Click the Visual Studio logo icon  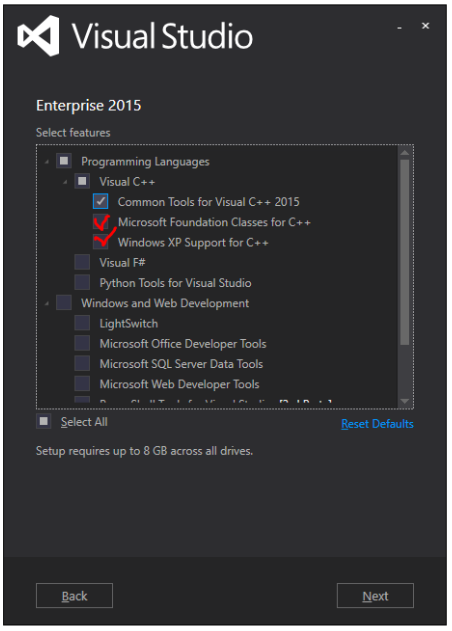pyautogui.click(x=38, y=36)
